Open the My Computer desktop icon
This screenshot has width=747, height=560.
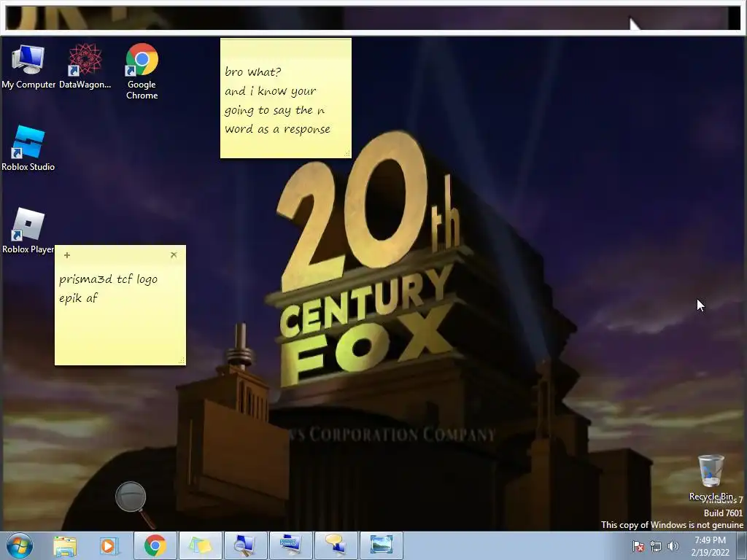28,66
